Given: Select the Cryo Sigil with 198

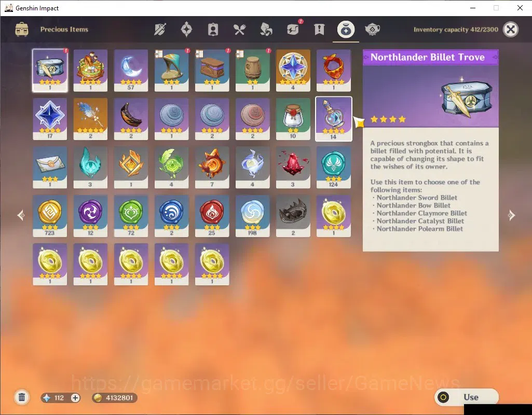Looking at the screenshot, I should tap(252, 216).
